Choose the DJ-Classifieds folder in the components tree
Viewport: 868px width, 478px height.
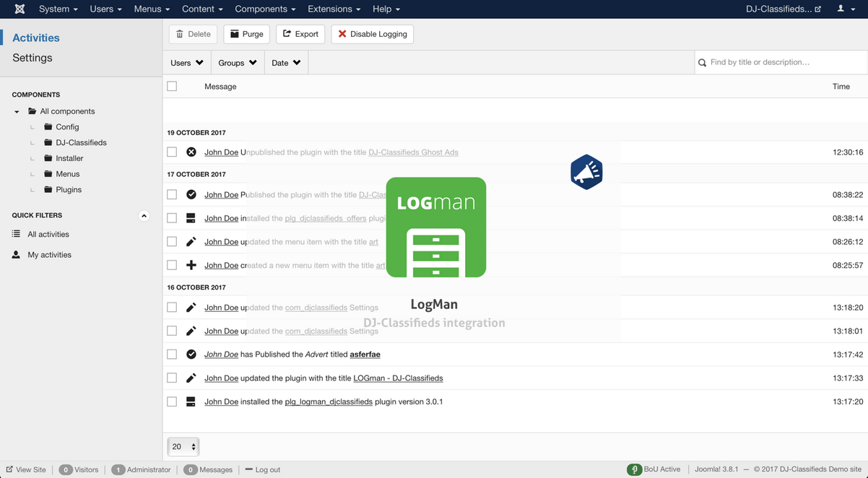click(75, 143)
